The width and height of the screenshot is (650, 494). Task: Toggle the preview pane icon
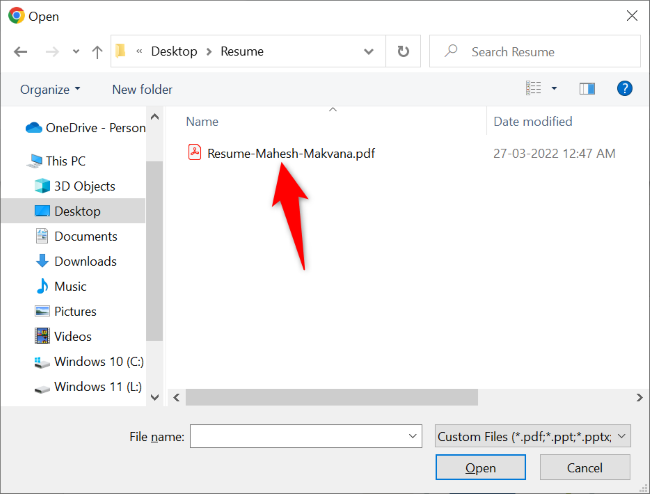587,88
